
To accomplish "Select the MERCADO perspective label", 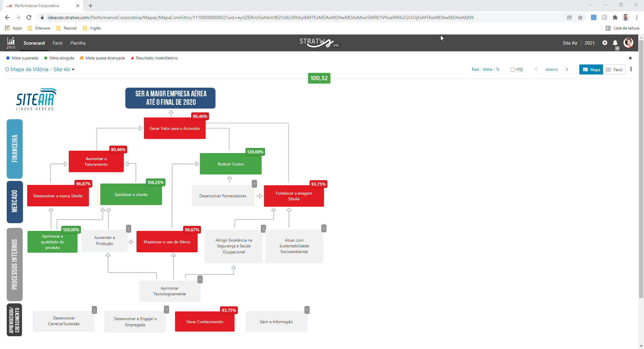I will 15,202.
